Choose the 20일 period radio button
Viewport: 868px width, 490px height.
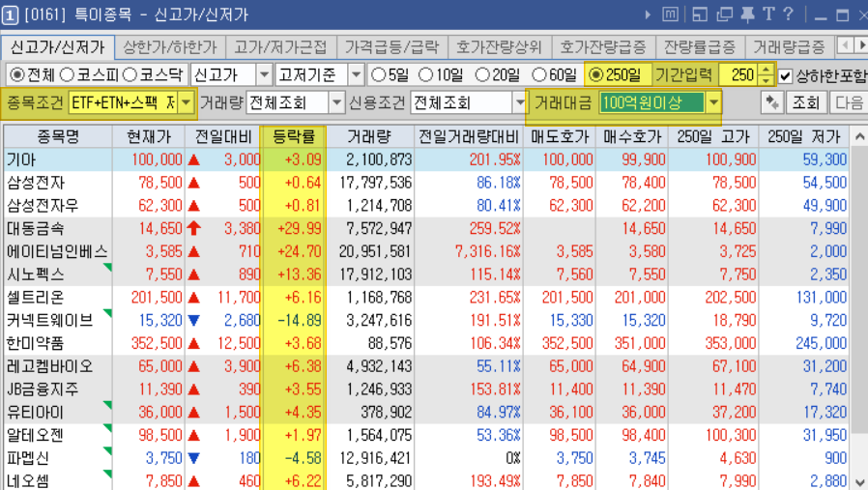(x=482, y=74)
